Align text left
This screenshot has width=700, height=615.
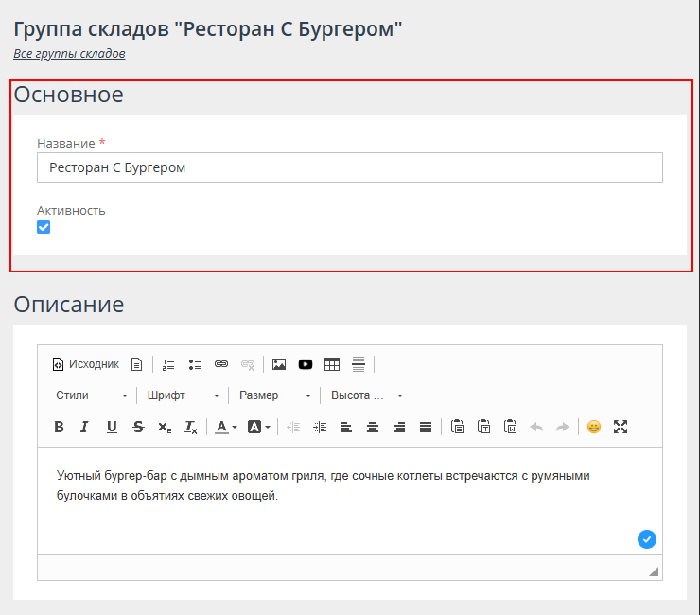pyautogui.click(x=346, y=428)
